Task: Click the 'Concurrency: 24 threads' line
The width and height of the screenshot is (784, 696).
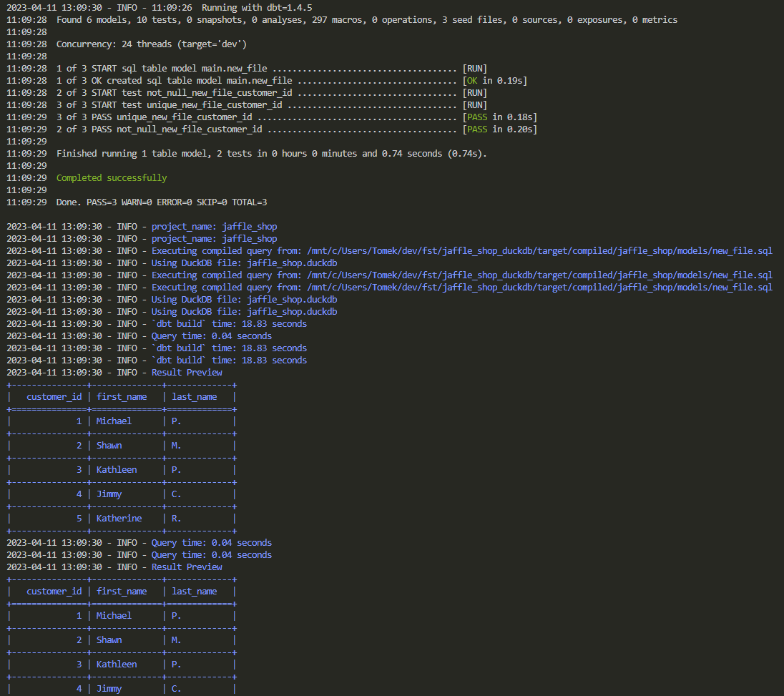Action: [152, 44]
